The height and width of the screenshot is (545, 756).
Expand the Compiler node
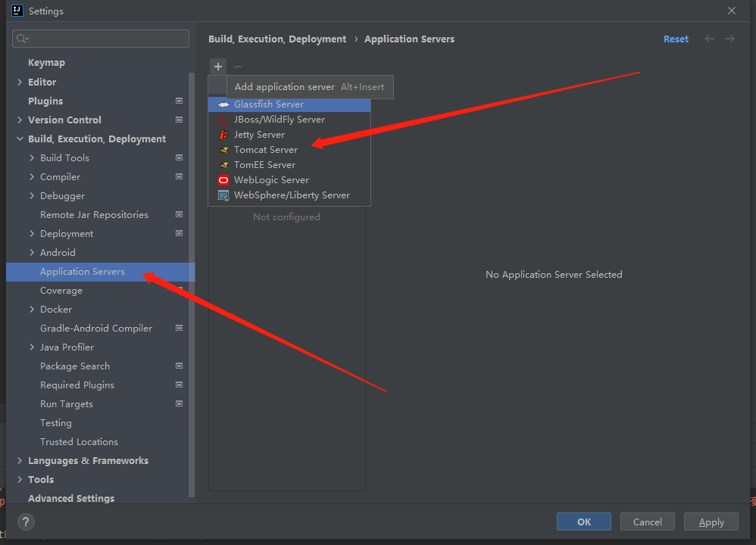pyautogui.click(x=32, y=176)
